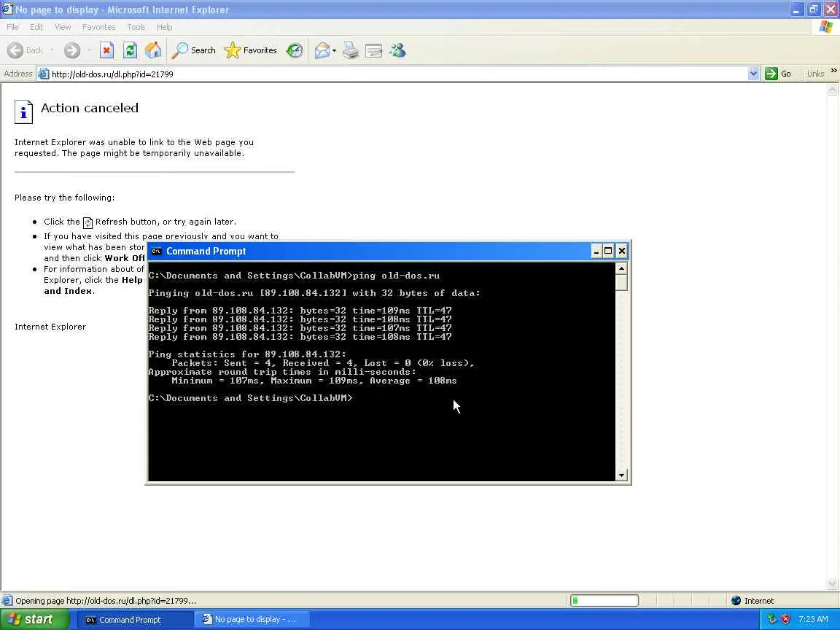Viewport: 840px width, 630px height.
Task: Click the Forward navigation arrow
Action: point(71,50)
